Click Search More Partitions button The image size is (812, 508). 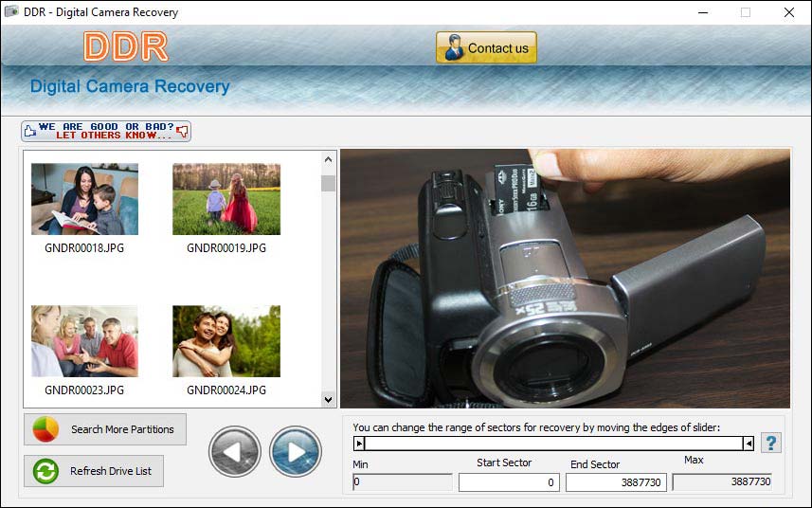pyautogui.click(x=105, y=429)
